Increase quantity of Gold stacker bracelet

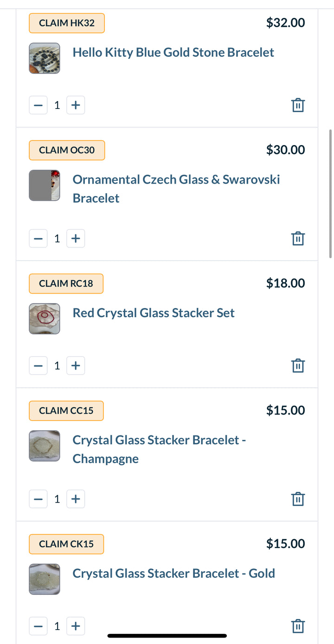click(76, 626)
